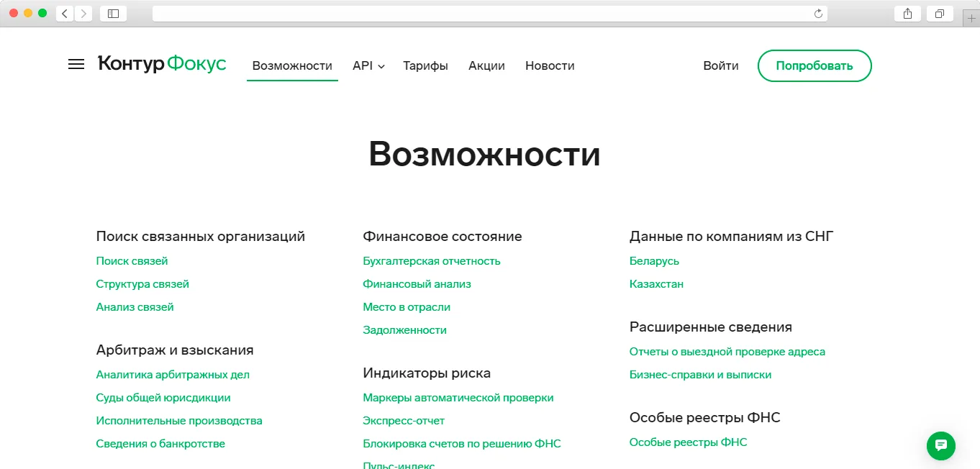Screen dimensions: 980x469
Task: Open Отчеты о выездной проверке адреса
Action: pyautogui.click(x=727, y=352)
